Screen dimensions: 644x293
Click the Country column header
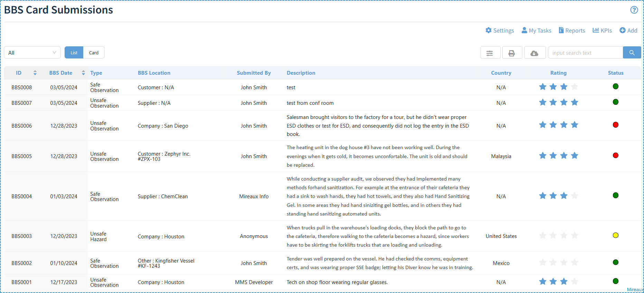point(501,73)
